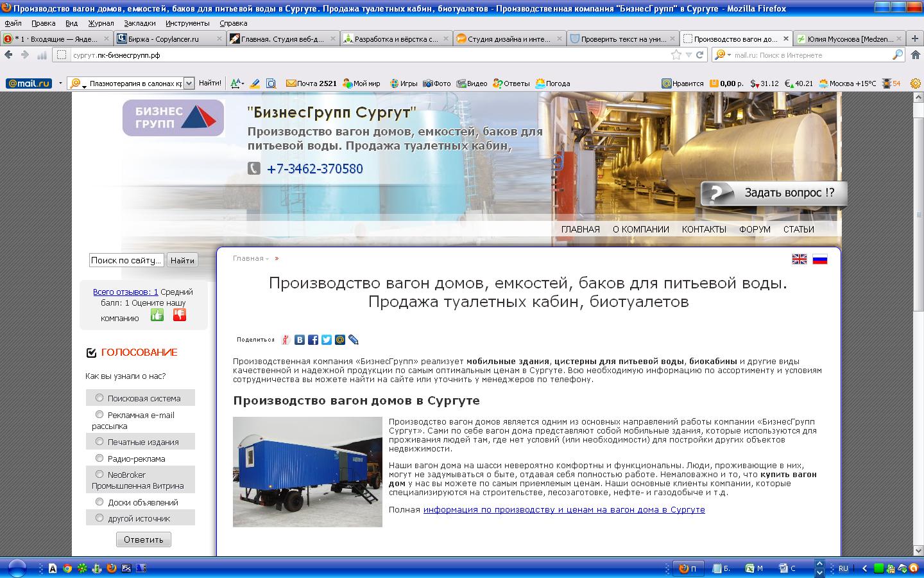Select the Радио-реклама radio option

99,458
